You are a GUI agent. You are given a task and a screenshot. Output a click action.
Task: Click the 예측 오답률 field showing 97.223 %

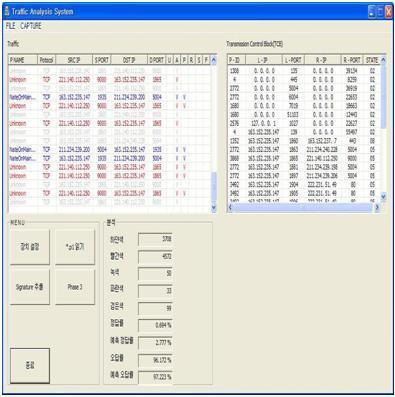click(x=155, y=377)
